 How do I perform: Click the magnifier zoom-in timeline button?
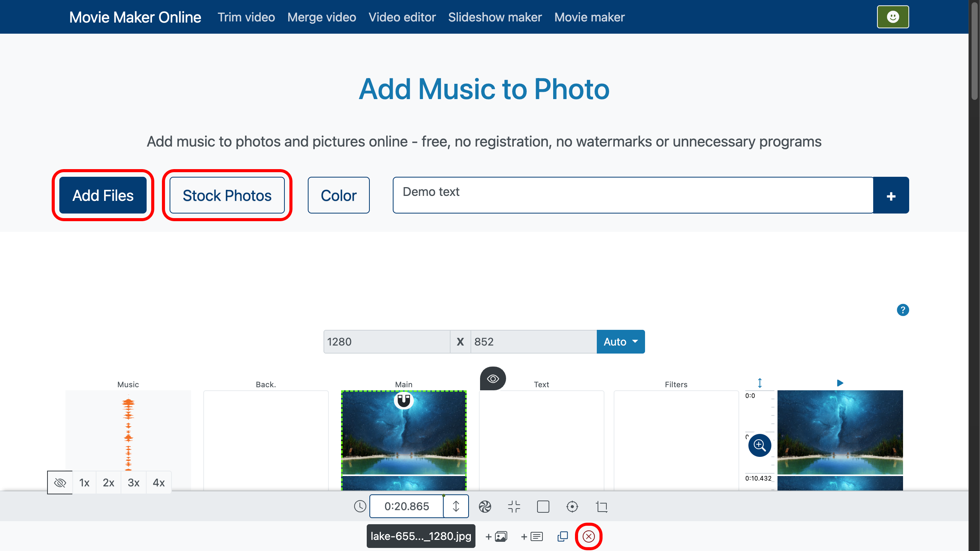point(759,445)
